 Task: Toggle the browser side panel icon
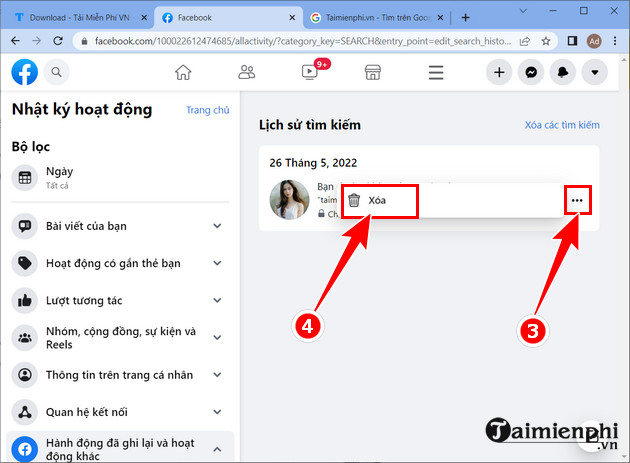tap(572, 41)
